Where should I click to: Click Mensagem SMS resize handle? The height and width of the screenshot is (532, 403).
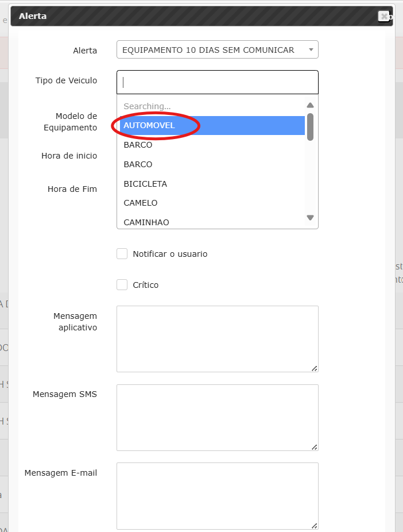pyautogui.click(x=315, y=447)
